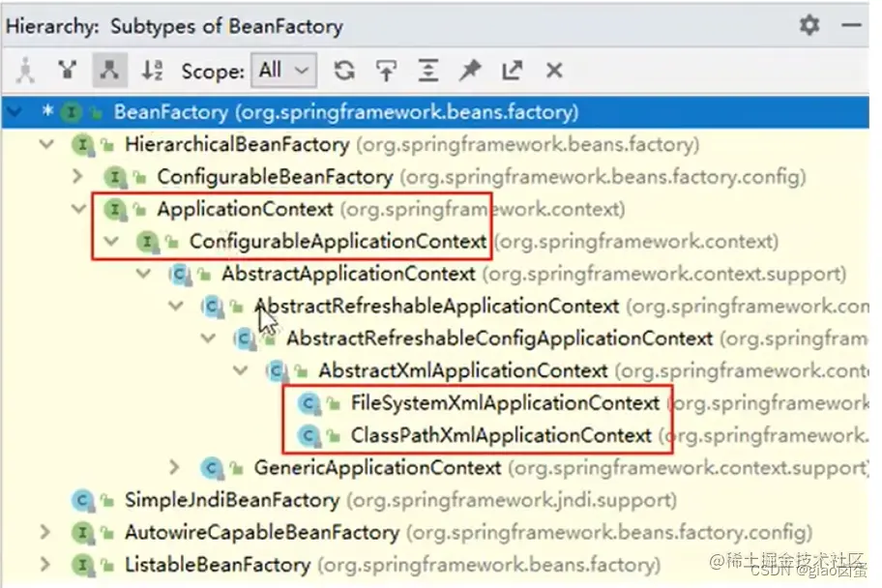Collapse the AbstractApplicationContext node
Viewport: 882px width, 588px height.
pos(143,274)
